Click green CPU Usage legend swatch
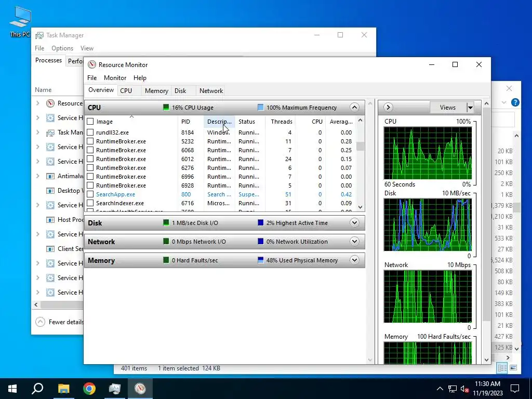 point(166,108)
